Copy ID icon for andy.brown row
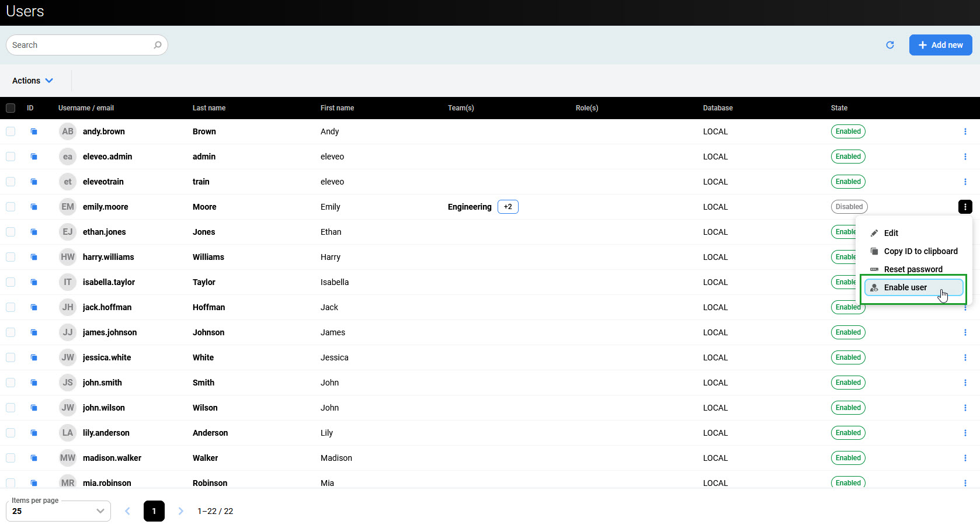 tap(34, 131)
